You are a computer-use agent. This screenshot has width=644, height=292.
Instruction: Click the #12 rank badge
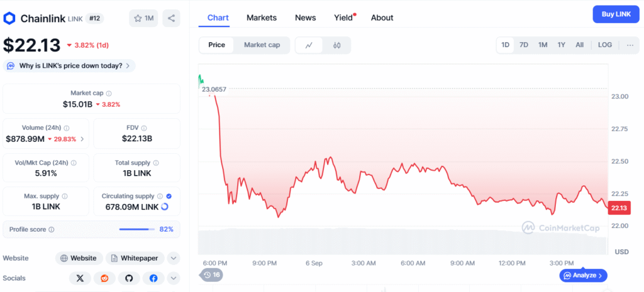pyautogui.click(x=95, y=18)
